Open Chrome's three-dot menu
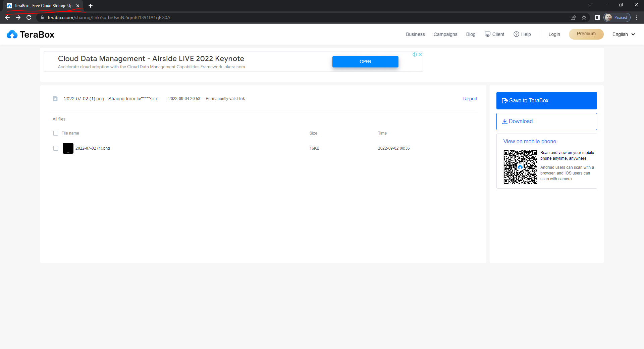The image size is (644, 349). pos(637,17)
